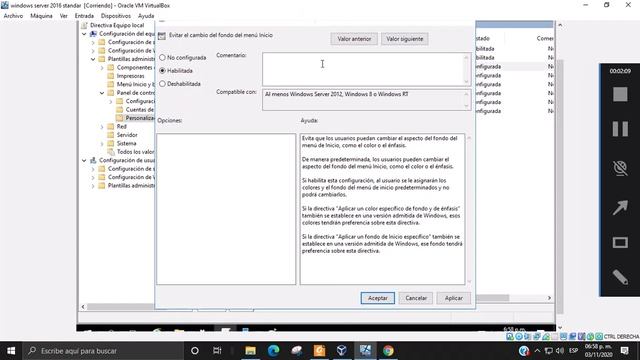Open the notification center icon
The width and height of the screenshot is (640, 360).
(625, 351)
